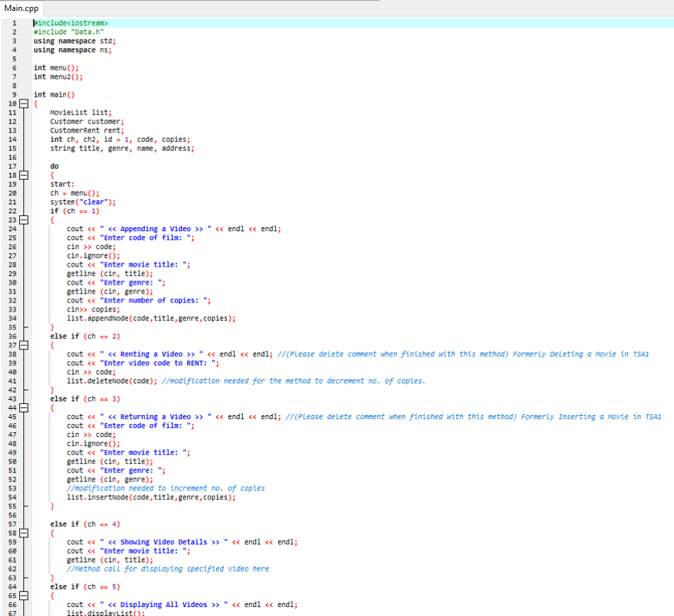Viewport: 674px width, 616px height.
Task: Click 'Enter video code to RENT:' string
Action: point(158,364)
